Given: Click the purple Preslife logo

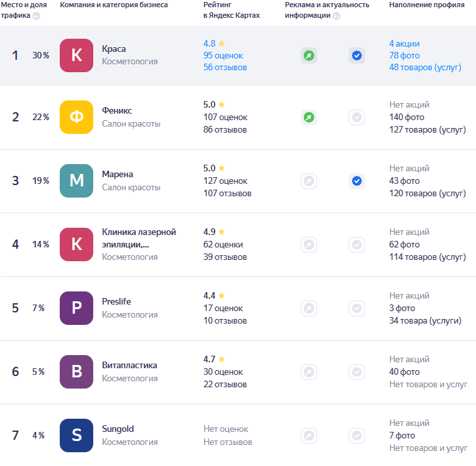Looking at the screenshot, I should [77, 308].
